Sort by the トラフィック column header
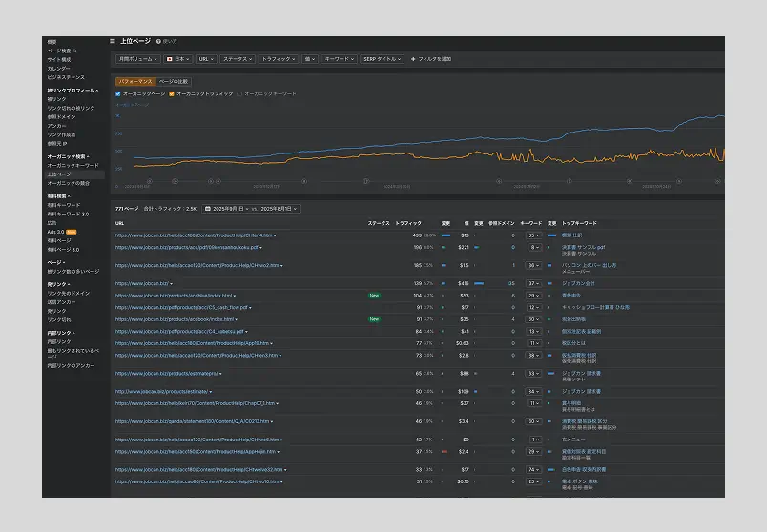This screenshot has height=532, width=767. 408,223
